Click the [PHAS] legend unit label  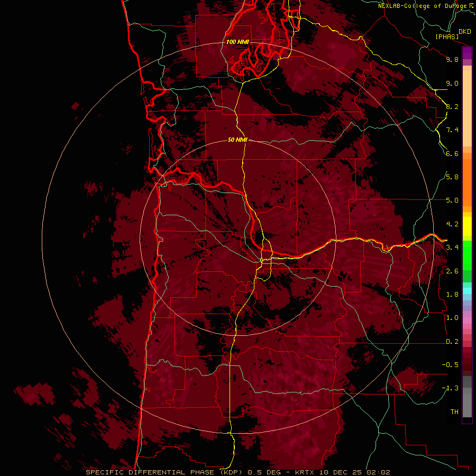(x=447, y=36)
